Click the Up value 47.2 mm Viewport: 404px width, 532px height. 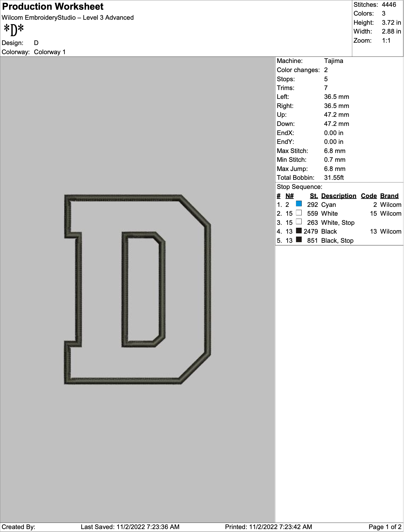pos(336,115)
